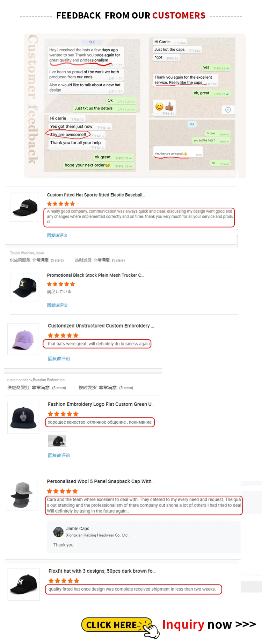Open the black mesh trucker cap thumbnail
The width and height of the screenshot is (262, 644).
tap(24, 287)
